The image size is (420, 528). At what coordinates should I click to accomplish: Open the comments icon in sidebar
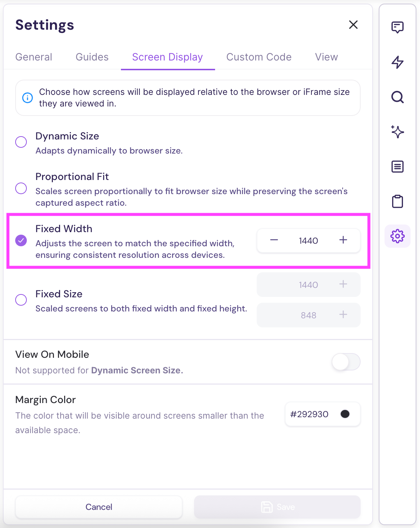pyautogui.click(x=397, y=27)
